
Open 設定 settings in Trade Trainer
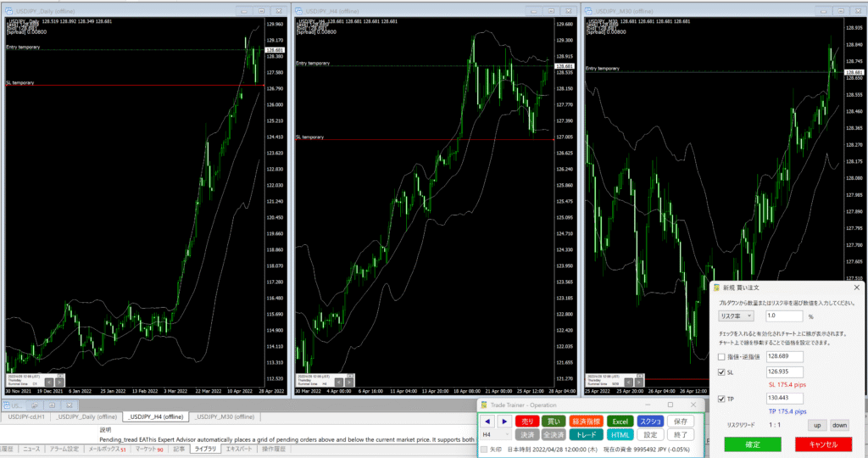(x=650, y=435)
